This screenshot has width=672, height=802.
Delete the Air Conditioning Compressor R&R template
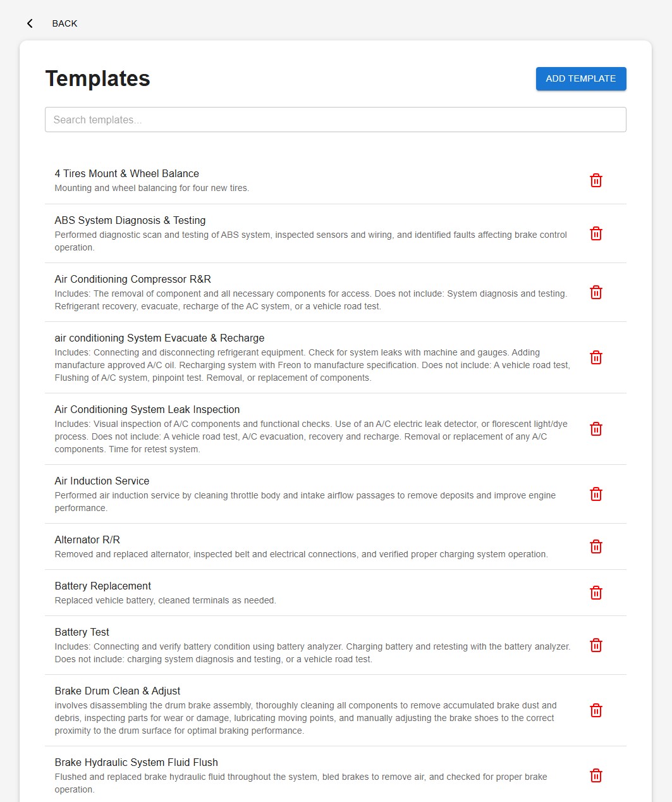pyautogui.click(x=596, y=293)
